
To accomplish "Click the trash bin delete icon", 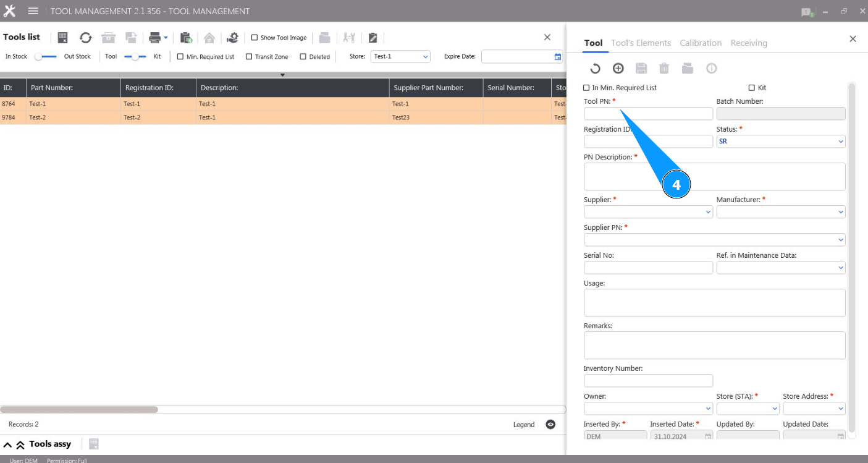I will tap(664, 68).
